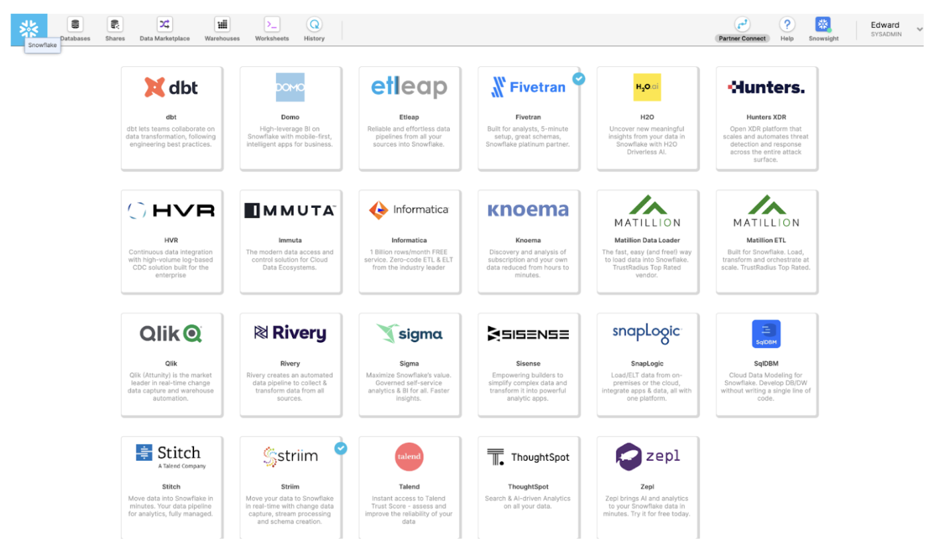The height and width of the screenshot is (560, 935).
Task: Open the Help question mark icon
Action: coord(787,24)
